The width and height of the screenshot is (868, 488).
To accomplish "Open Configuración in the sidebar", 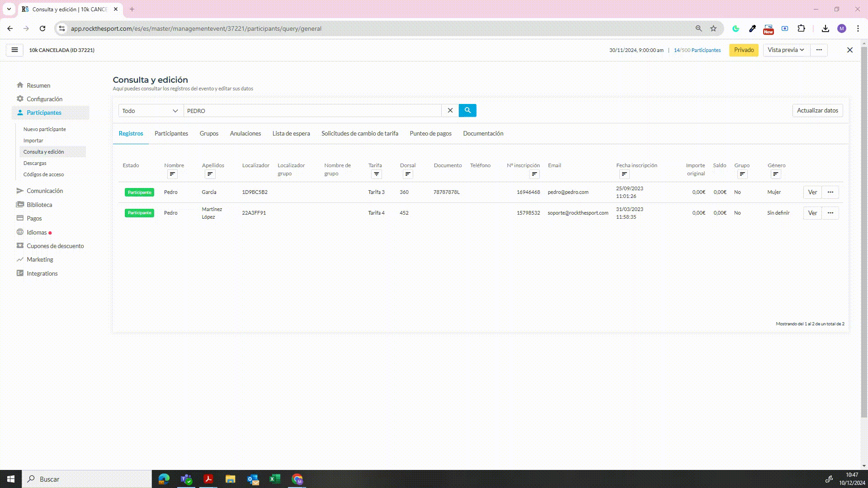I will (44, 99).
